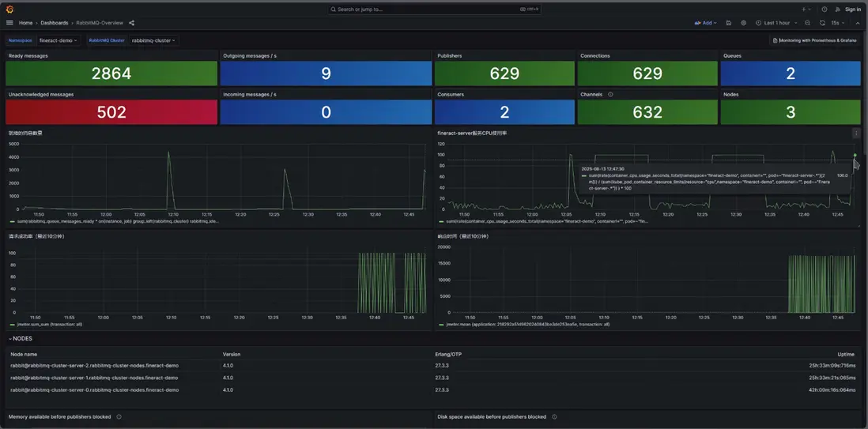This screenshot has height=429, width=868.
Task: Open the hamburger navigation menu
Action: pos(9,23)
